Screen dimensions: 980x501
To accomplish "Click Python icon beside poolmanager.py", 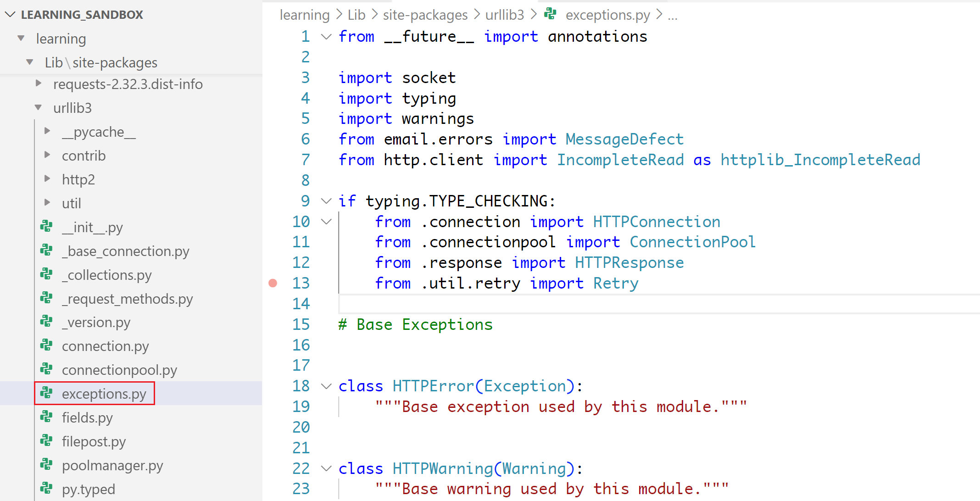I will tap(46, 464).
